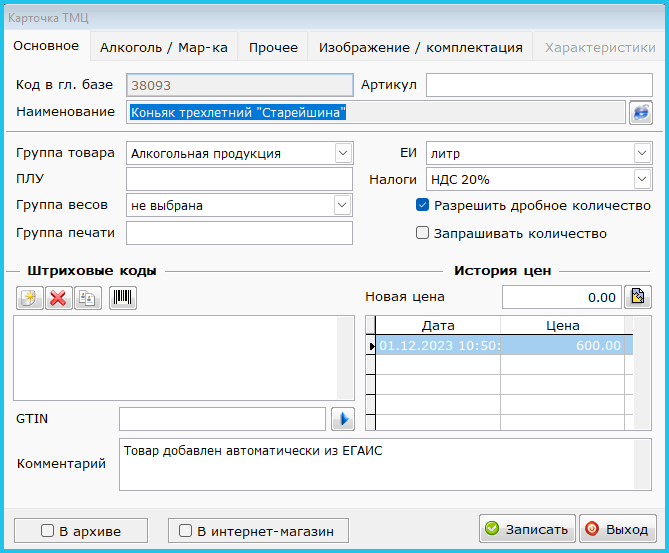This screenshot has width=669, height=553.
Task: Focus the GTIN input field
Action: point(222,419)
